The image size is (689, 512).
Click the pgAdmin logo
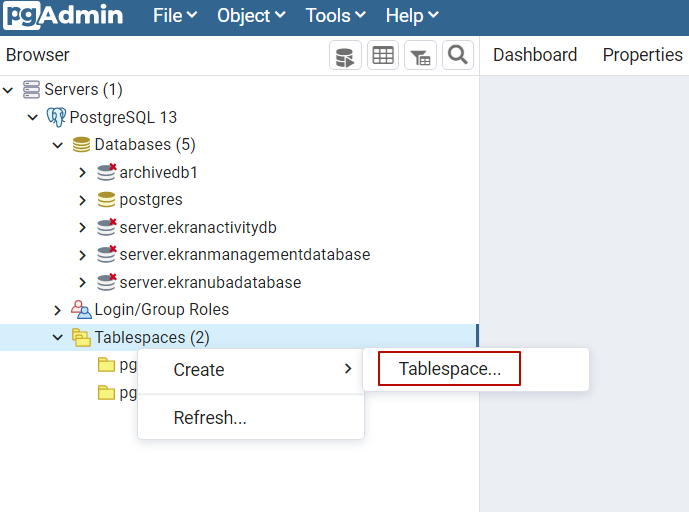[x=63, y=16]
